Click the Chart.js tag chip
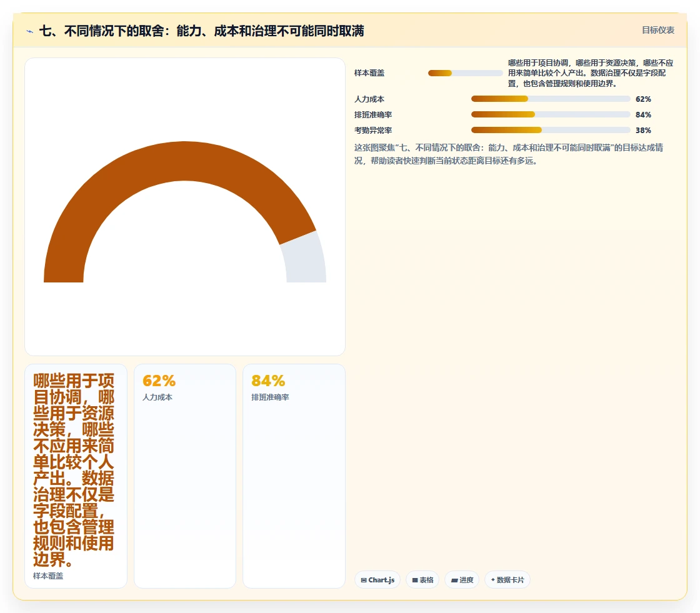This screenshot has width=700, height=613. click(x=377, y=579)
